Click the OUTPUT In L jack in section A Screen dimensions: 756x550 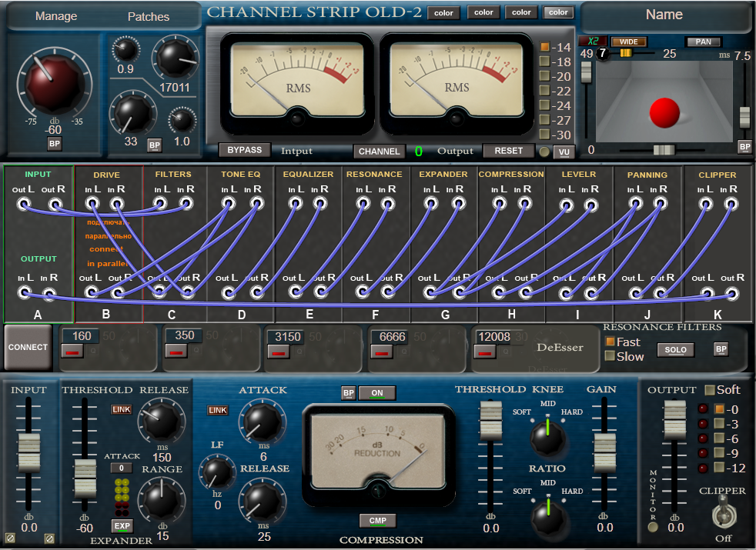click(x=24, y=293)
